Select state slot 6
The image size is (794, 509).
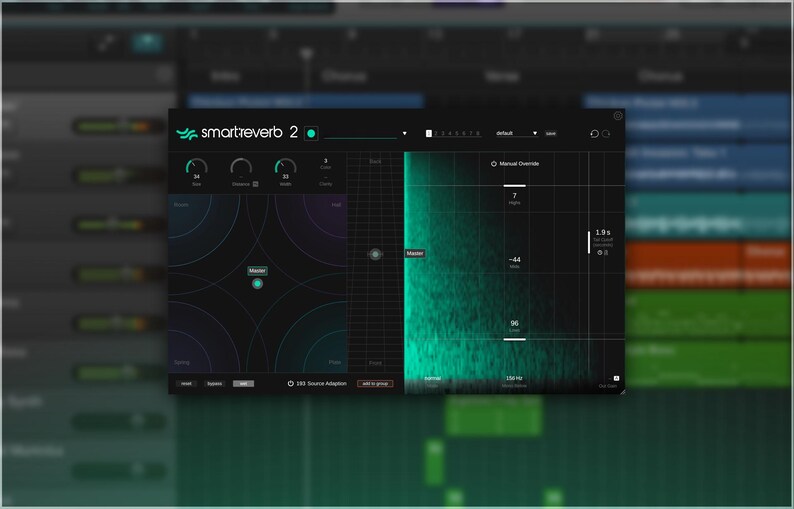(x=463, y=134)
